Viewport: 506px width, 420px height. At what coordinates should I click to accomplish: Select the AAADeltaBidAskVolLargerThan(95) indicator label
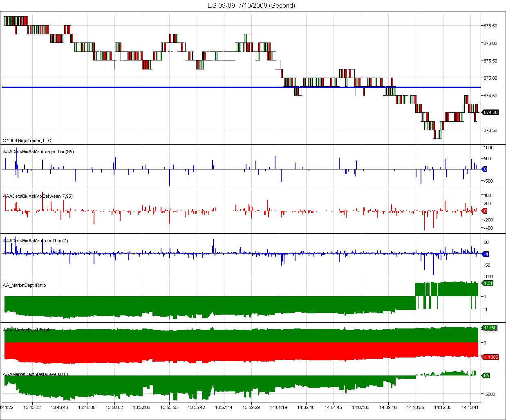click(38, 152)
